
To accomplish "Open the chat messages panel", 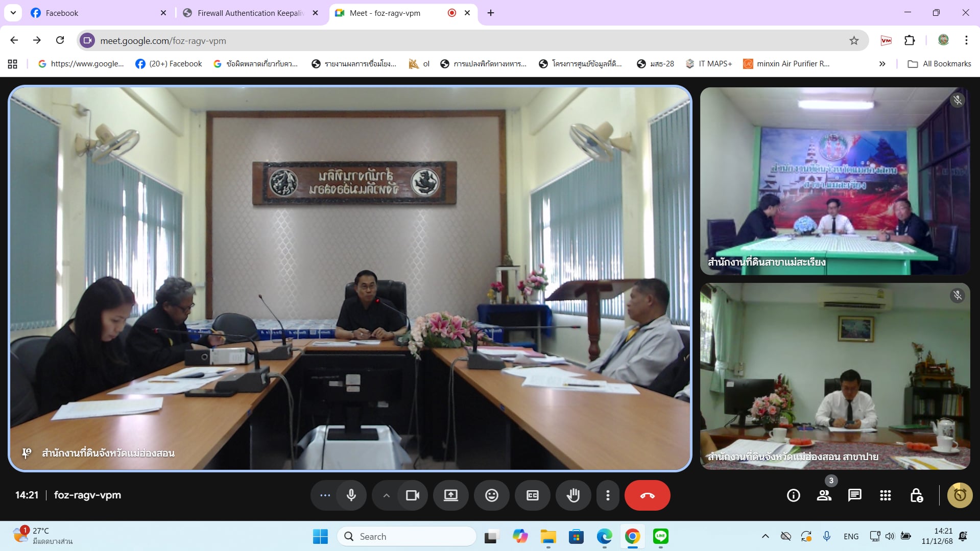I will point(854,495).
